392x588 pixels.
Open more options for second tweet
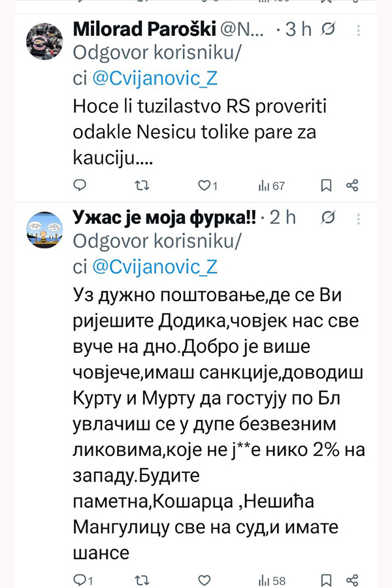tap(358, 217)
